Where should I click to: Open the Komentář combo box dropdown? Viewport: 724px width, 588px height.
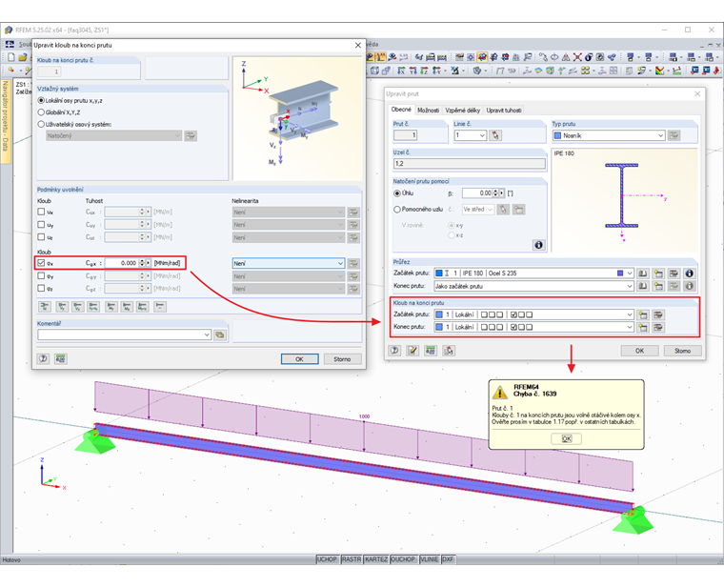pyautogui.click(x=207, y=335)
